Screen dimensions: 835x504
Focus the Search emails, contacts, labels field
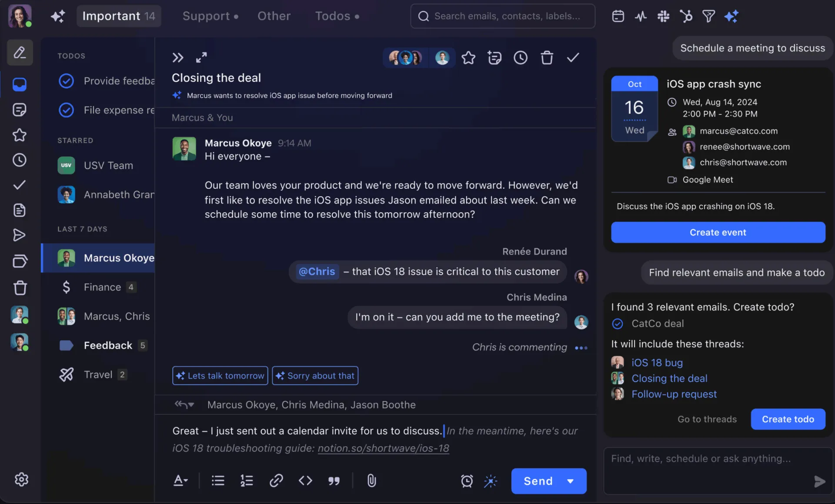(502, 16)
